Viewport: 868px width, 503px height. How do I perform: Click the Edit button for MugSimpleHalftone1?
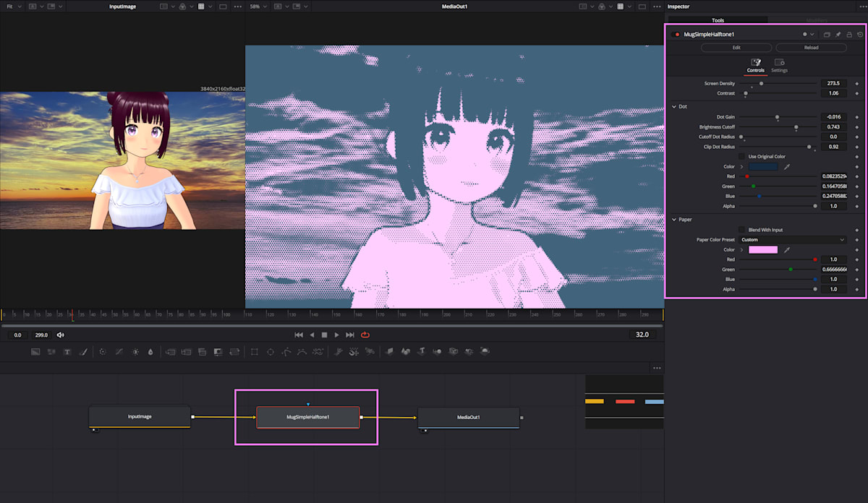[736, 48]
